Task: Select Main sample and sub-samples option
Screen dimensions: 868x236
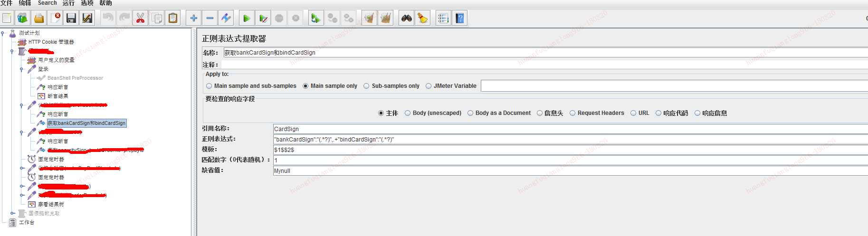Action: pyautogui.click(x=251, y=86)
